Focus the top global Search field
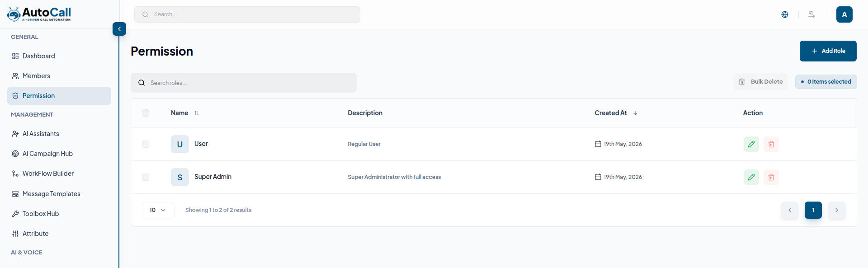The image size is (868, 268). click(247, 14)
